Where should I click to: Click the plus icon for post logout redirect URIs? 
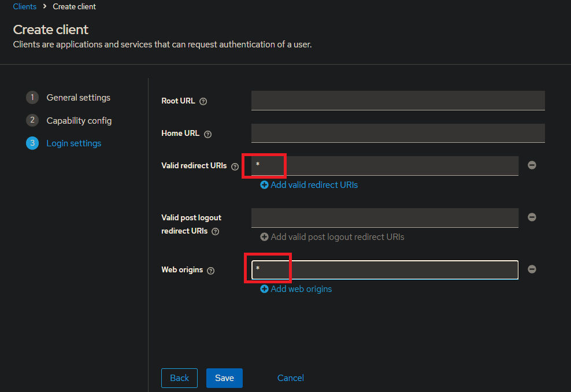tap(264, 237)
